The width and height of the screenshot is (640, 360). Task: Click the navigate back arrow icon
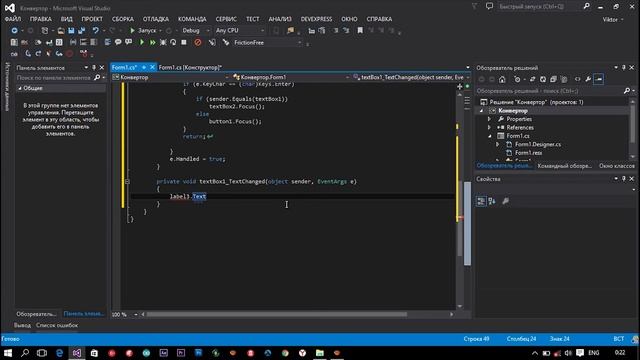14,30
